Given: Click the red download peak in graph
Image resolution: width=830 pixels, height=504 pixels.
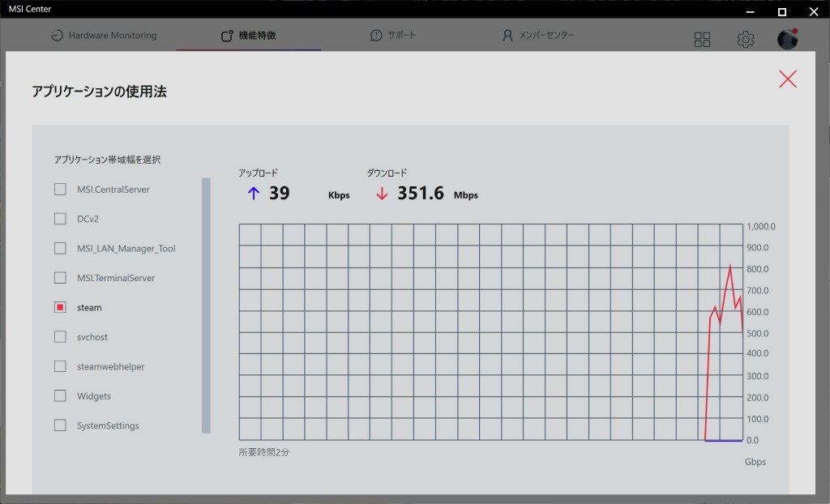Looking at the screenshot, I should pyautogui.click(x=730, y=266).
